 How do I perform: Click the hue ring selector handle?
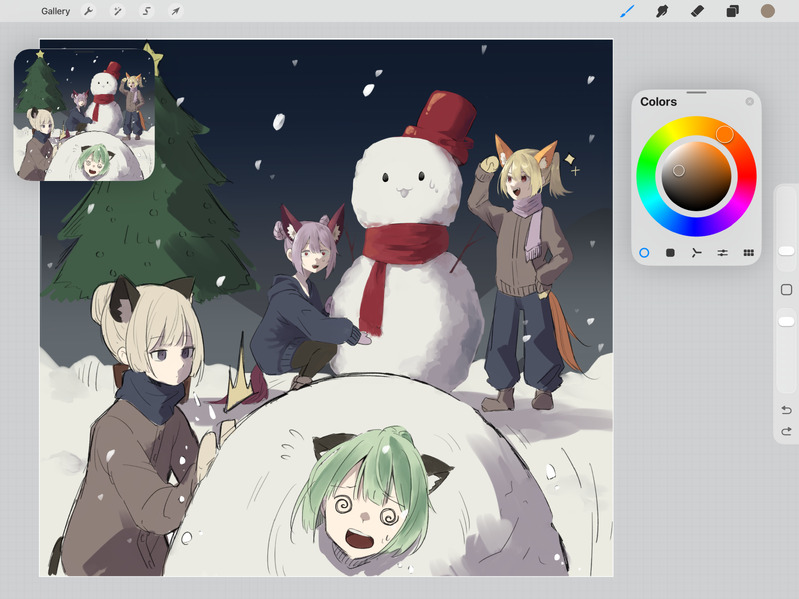(724, 134)
